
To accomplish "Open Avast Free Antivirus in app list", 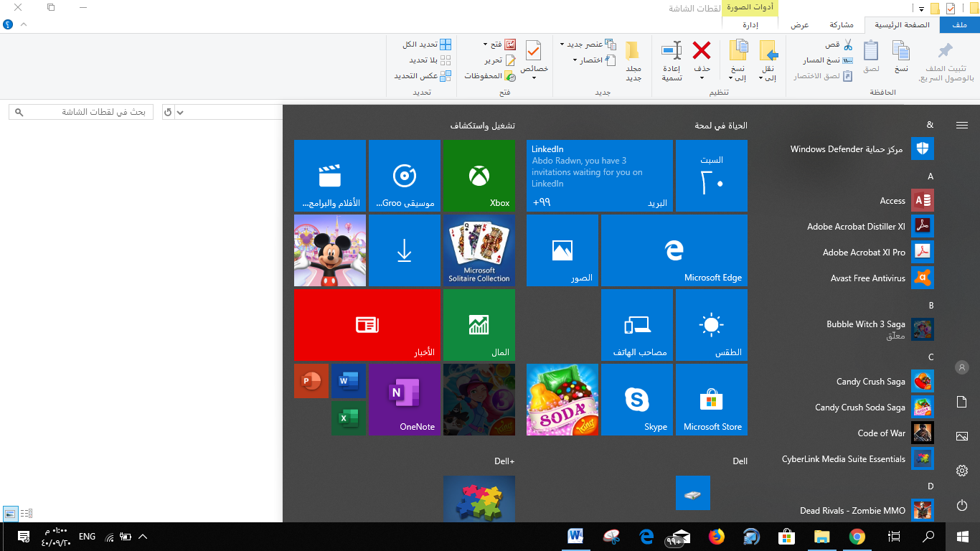I will (868, 278).
